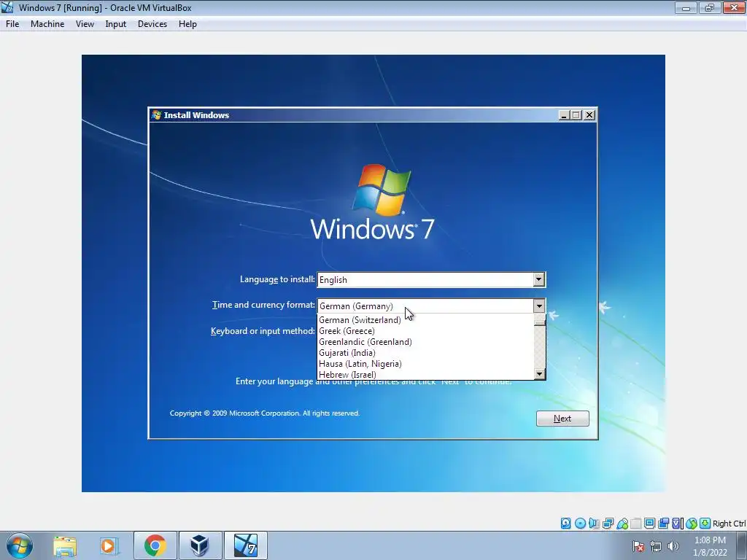Click the Time and currency format label

click(263, 305)
